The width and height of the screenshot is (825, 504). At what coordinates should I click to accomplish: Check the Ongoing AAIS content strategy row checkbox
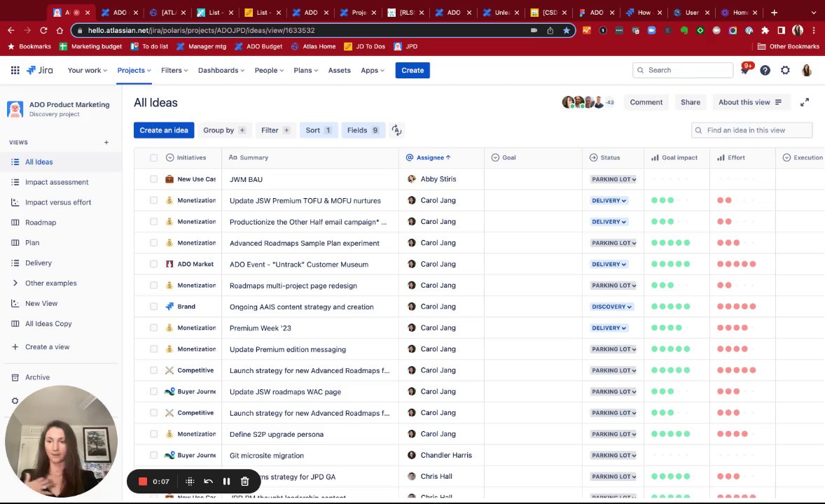coord(153,307)
